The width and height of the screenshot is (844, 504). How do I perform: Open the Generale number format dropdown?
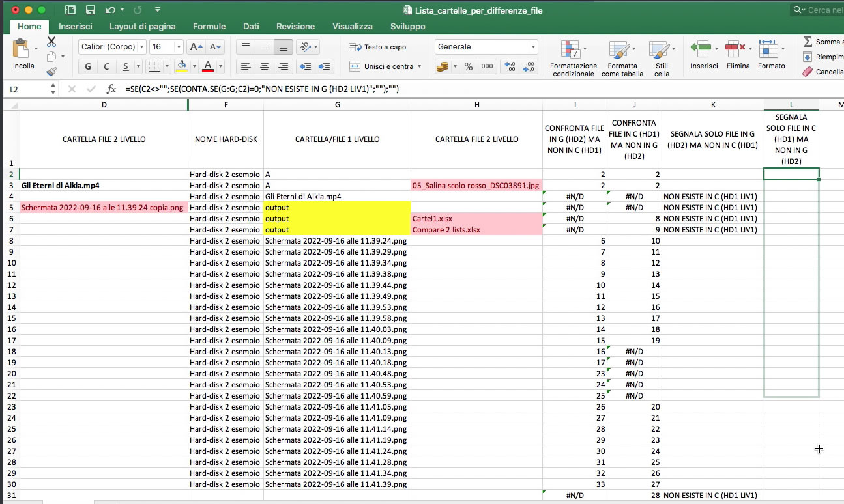(x=533, y=47)
